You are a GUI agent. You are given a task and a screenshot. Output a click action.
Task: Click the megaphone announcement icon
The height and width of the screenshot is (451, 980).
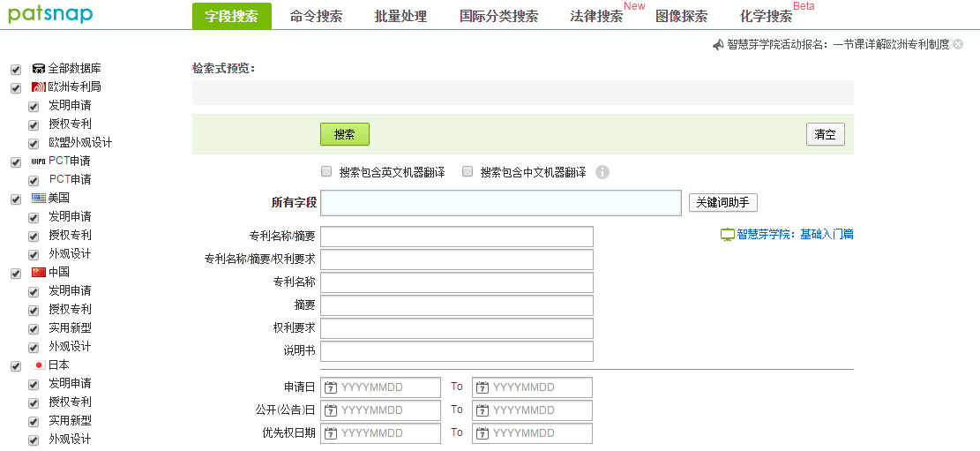coord(718,44)
